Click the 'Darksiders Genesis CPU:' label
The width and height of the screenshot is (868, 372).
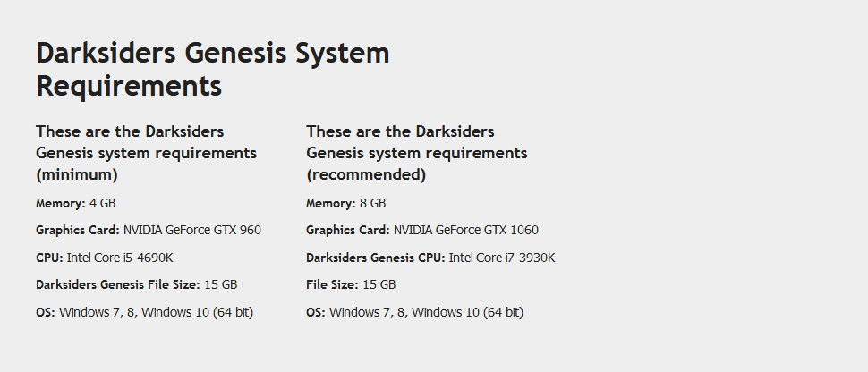pyautogui.click(x=375, y=258)
